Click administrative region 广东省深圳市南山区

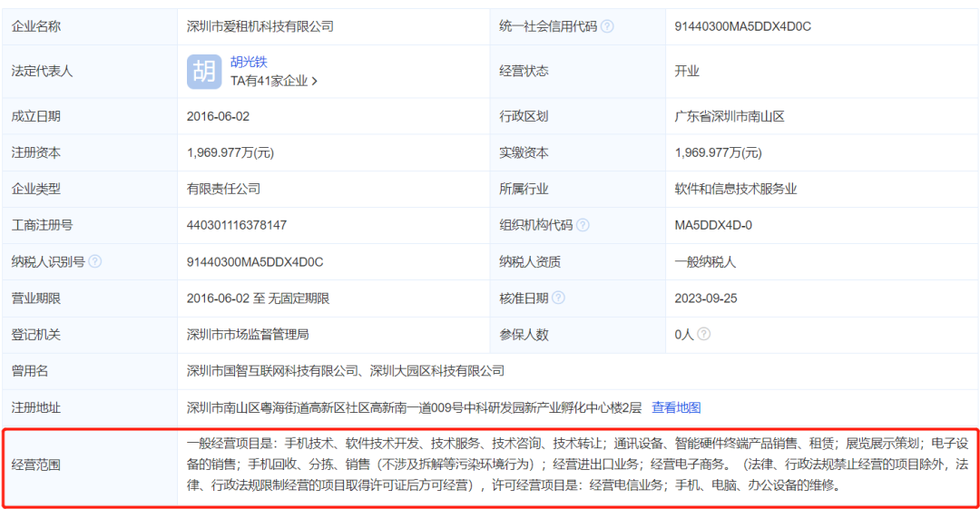tap(729, 116)
